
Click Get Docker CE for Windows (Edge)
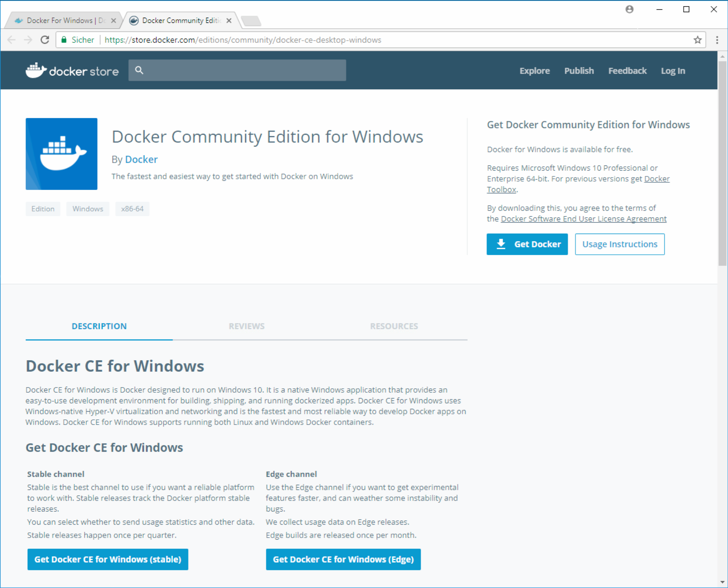(x=343, y=559)
